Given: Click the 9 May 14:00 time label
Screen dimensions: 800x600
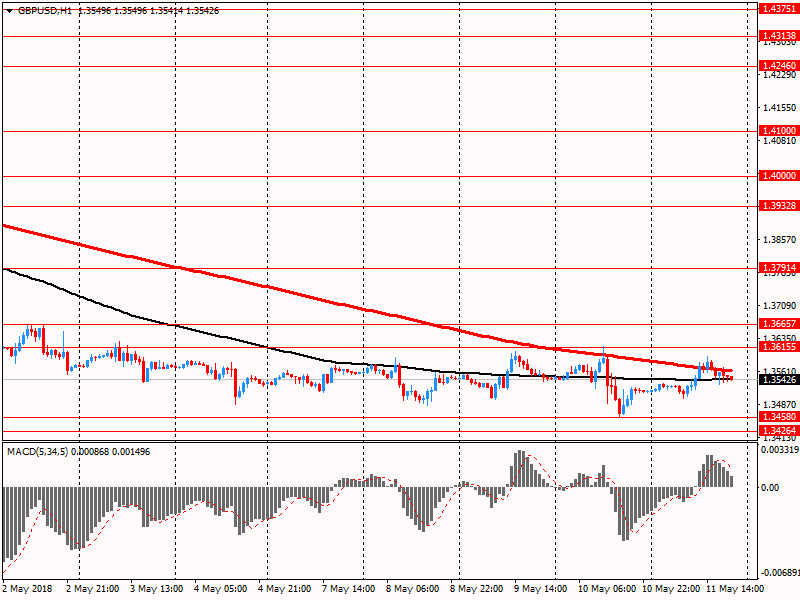Looking at the screenshot, I should 540,589.
